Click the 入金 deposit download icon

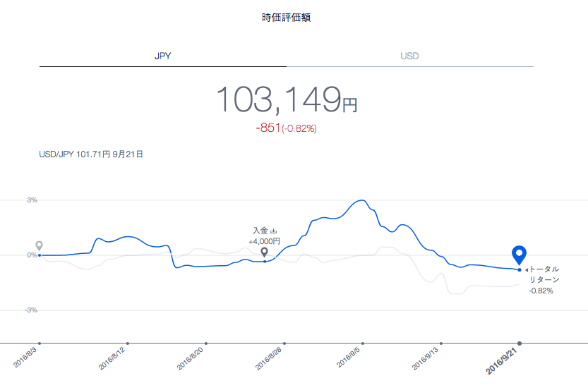tap(273, 231)
